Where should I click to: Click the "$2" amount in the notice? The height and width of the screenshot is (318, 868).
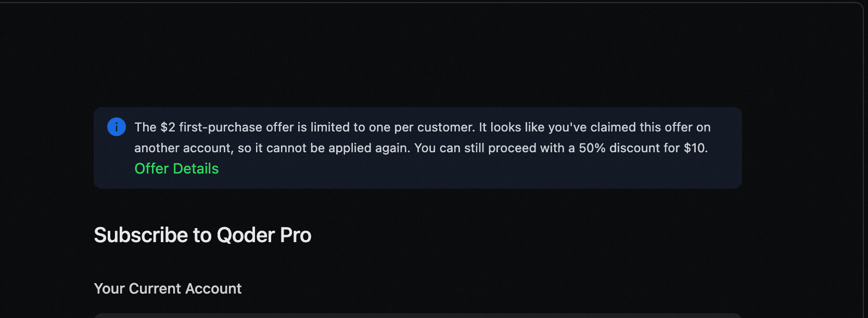click(x=168, y=127)
